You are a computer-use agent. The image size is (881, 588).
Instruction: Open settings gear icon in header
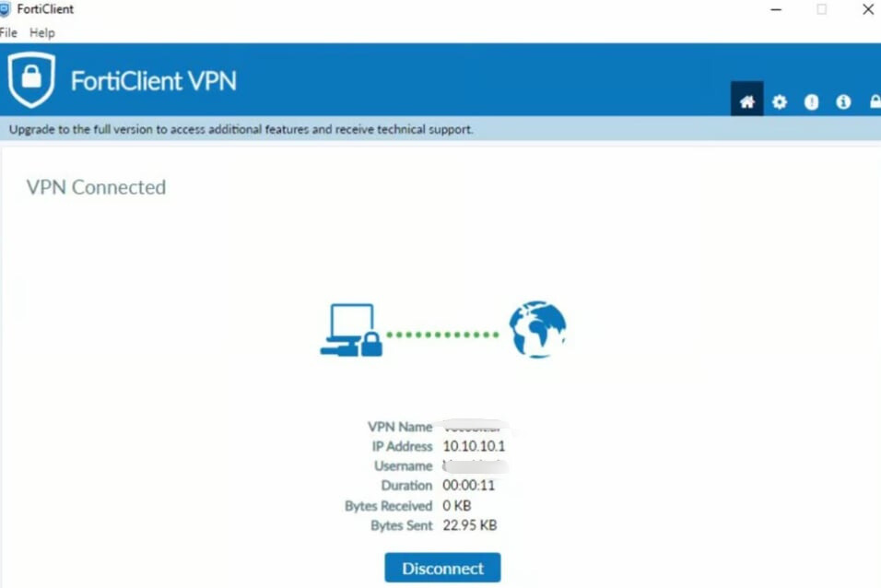click(x=780, y=101)
